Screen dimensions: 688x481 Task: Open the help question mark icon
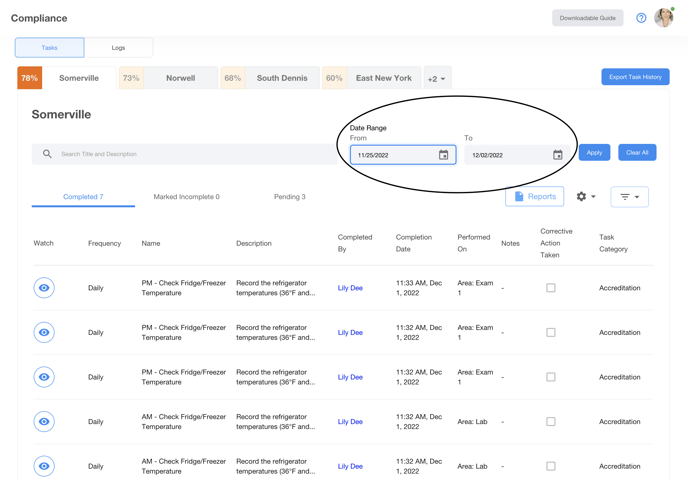point(641,18)
